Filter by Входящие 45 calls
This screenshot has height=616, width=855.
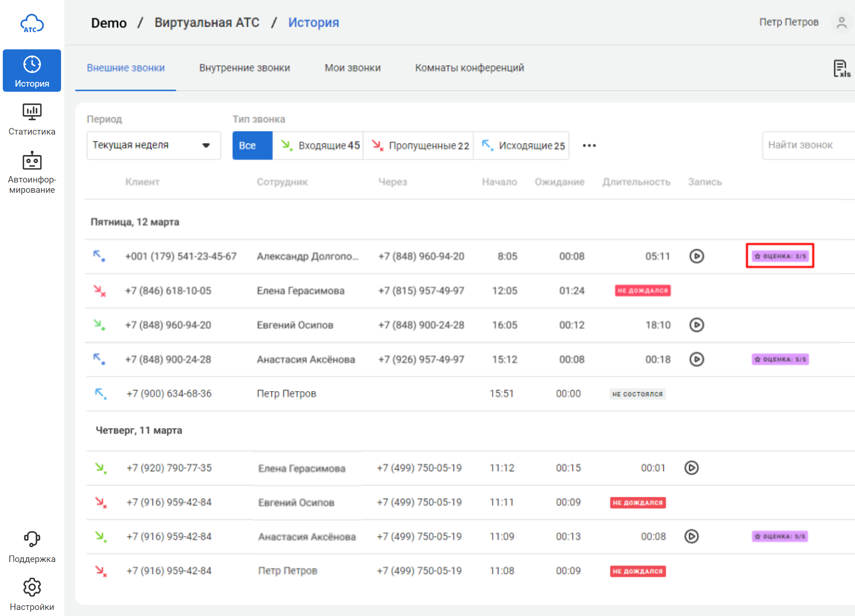point(318,146)
